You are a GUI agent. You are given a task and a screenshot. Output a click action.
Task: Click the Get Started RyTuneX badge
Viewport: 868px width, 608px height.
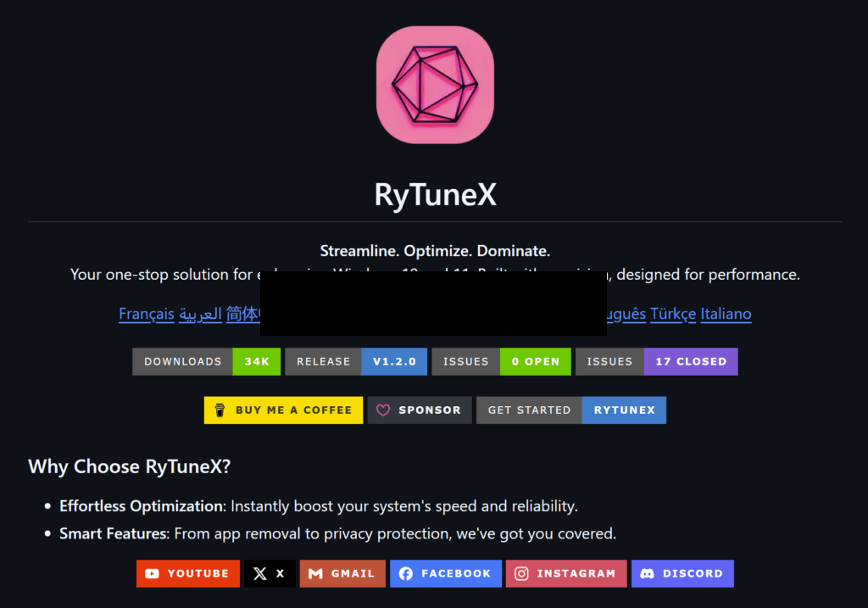(x=571, y=410)
